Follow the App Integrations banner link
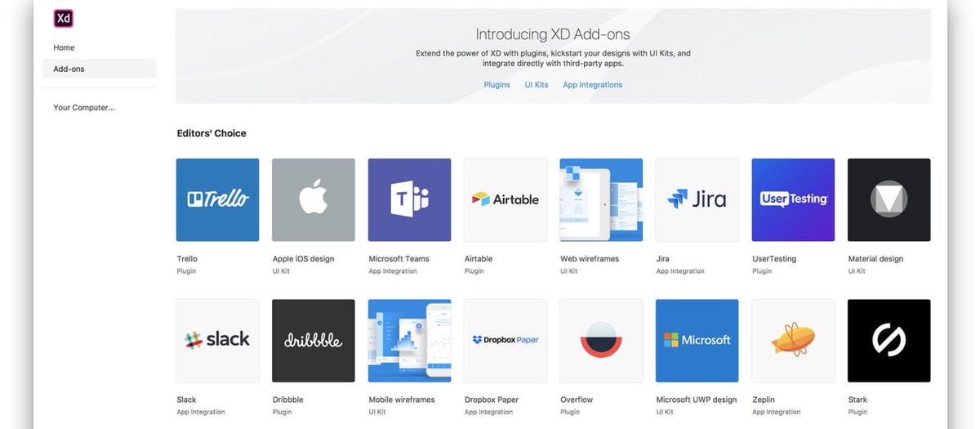This screenshot has width=980, height=429. pyautogui.click(x=592, y=85)
